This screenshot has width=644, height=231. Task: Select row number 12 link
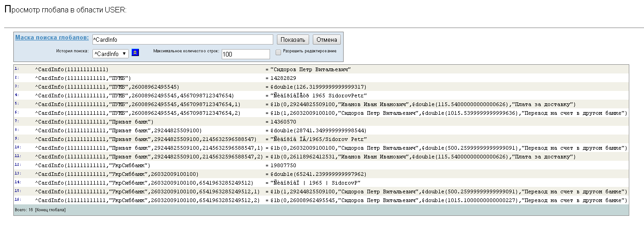tap(17, 164)
